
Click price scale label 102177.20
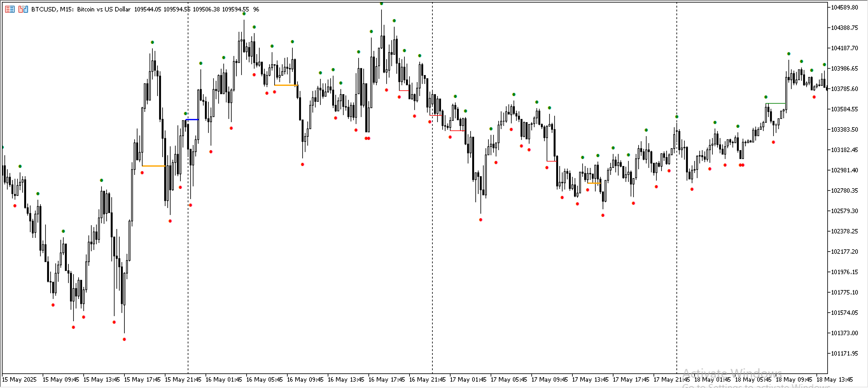(844, 252)
